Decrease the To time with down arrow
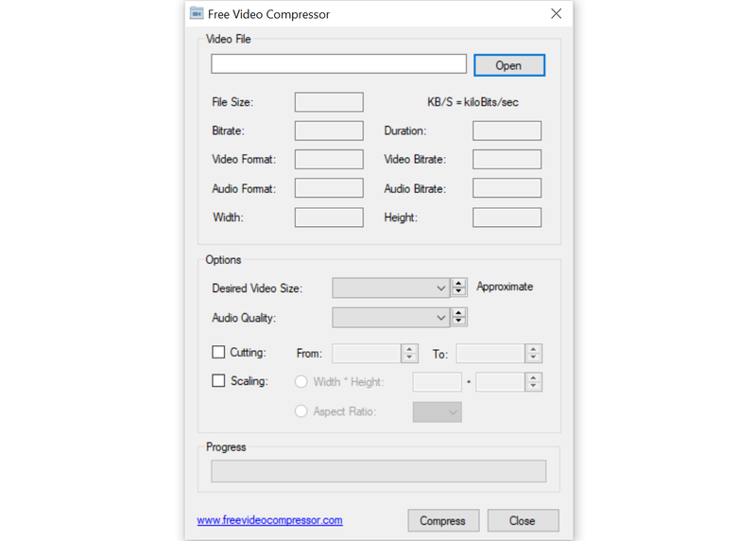This screenshot has height=541, width=756. [533, 358]
